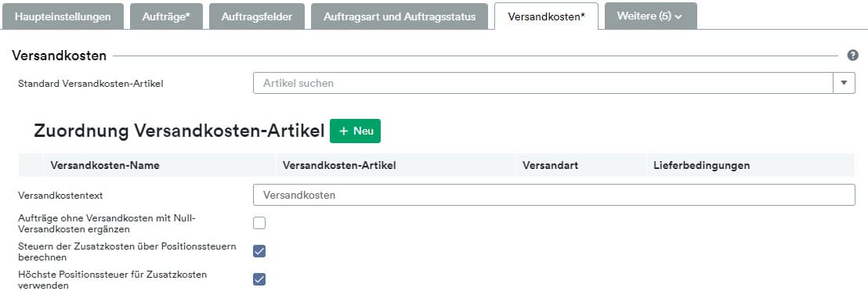Open the Weitere (5) tab menu
The height and width of the screenshot is (291, 868).
(x=650, y=16)
